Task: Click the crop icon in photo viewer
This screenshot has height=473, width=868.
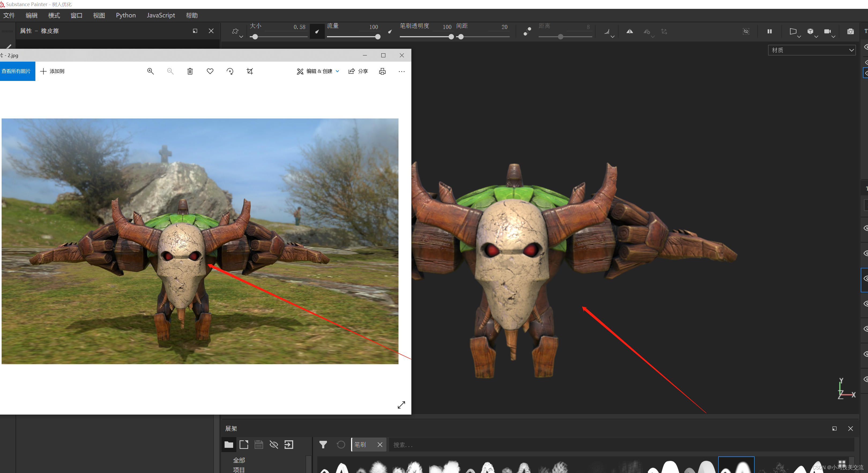Action: point(250,71)
